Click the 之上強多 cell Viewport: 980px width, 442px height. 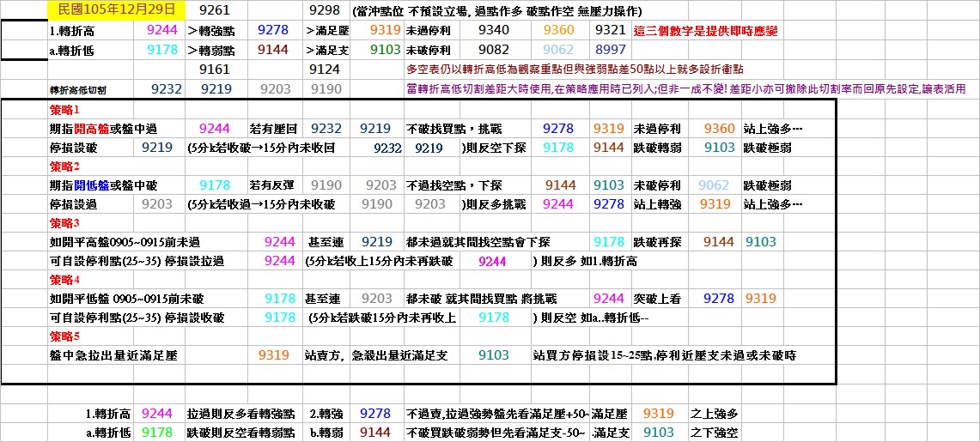tap(715, 414)
